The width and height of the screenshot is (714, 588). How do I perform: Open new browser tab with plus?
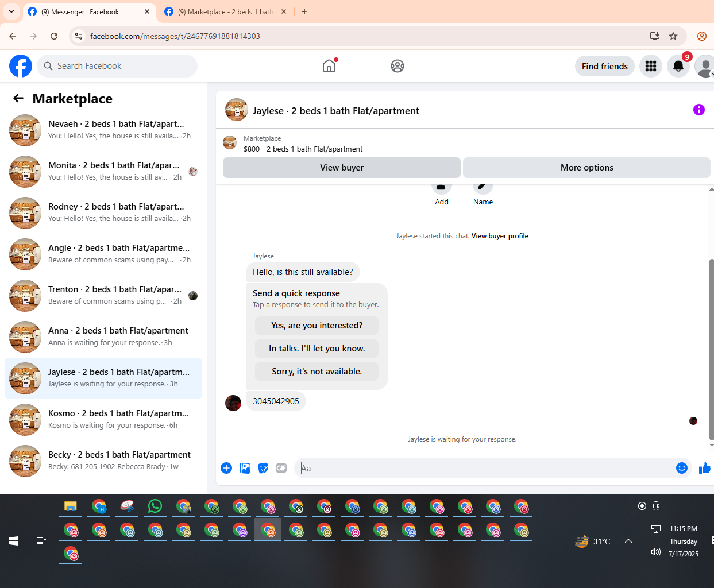[x=304, y=11]
